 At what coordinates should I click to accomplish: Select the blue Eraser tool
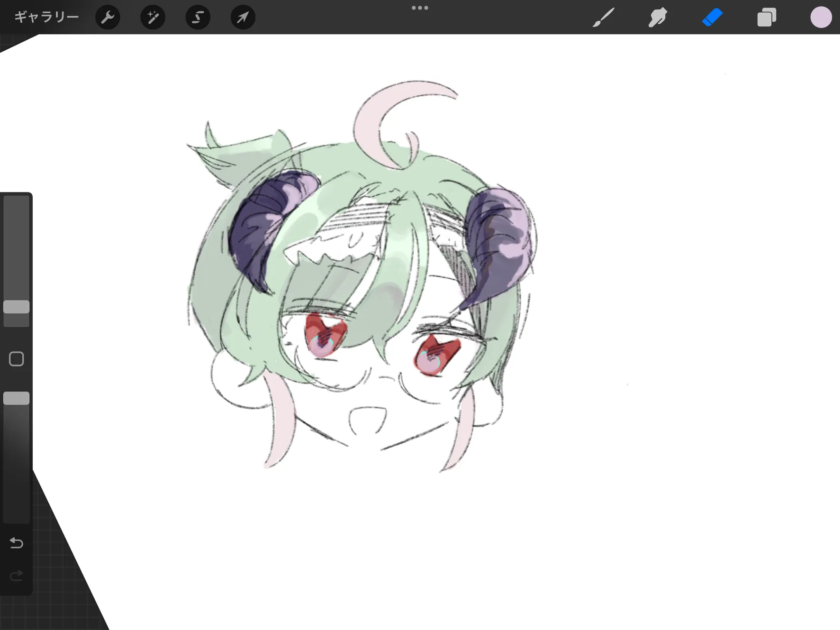point(712,18)
